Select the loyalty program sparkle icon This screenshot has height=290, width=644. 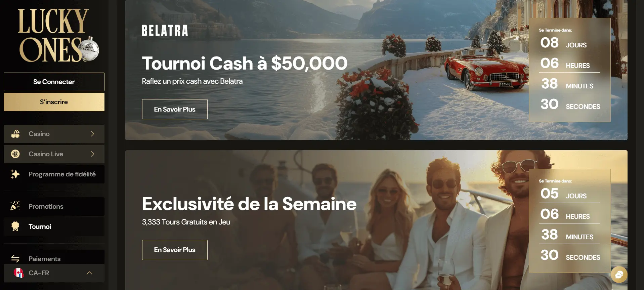coord(15,174)
